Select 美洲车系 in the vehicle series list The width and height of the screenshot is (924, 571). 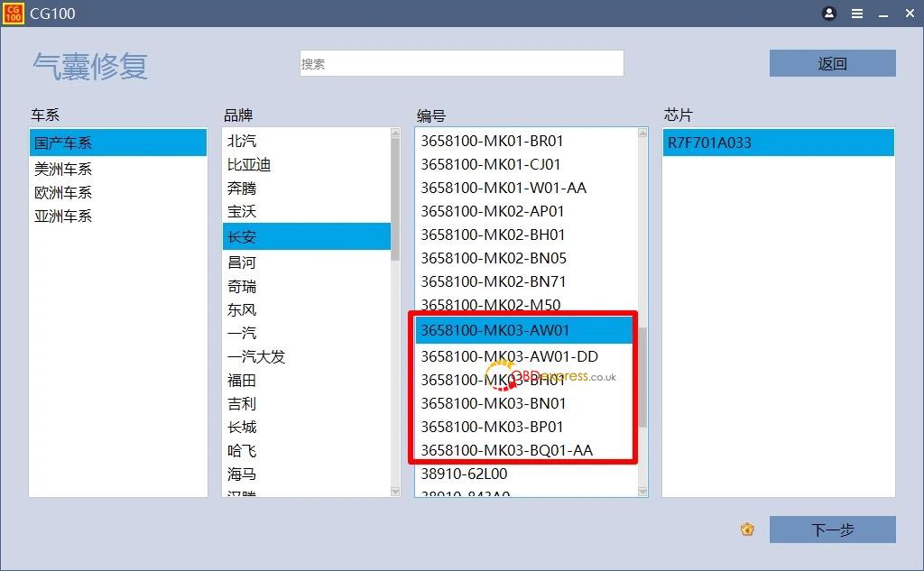63,169
